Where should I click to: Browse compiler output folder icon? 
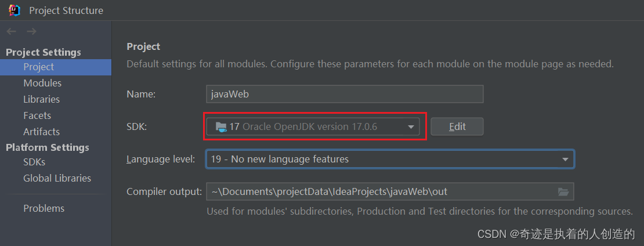563,191
